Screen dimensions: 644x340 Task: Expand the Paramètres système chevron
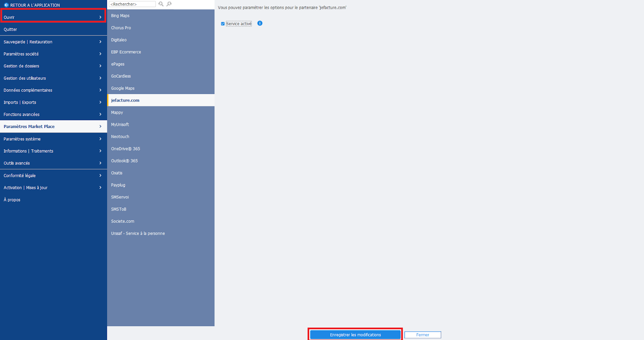click(100, 139)
